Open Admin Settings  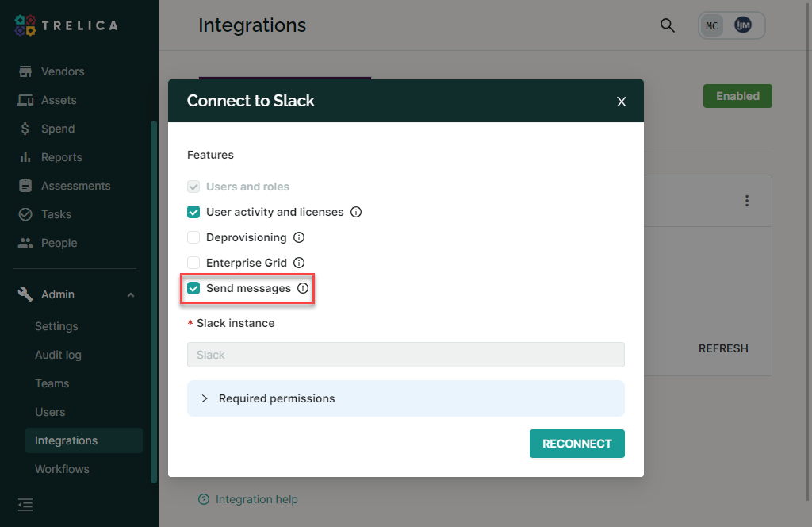pyautogui.click(x=56, y=326)
